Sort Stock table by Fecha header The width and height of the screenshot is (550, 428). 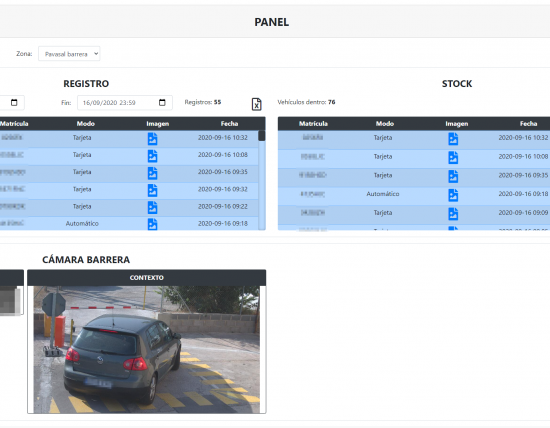click(528, 123)
